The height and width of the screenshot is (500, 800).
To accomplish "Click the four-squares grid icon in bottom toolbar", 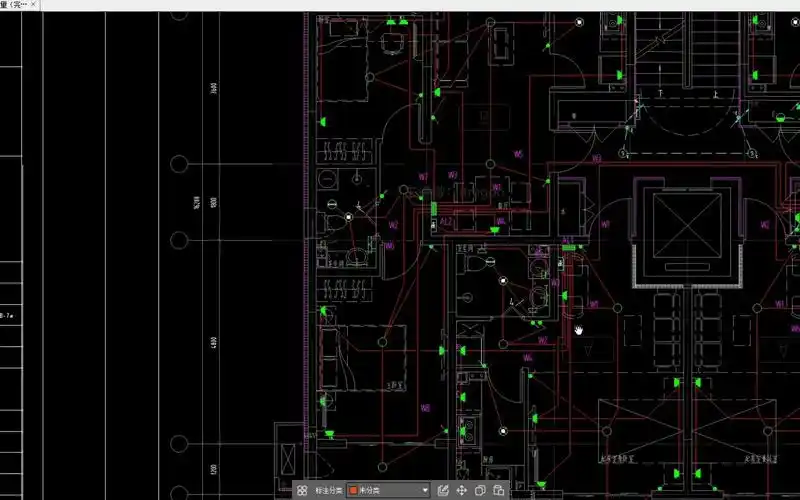I will (302, 490).
